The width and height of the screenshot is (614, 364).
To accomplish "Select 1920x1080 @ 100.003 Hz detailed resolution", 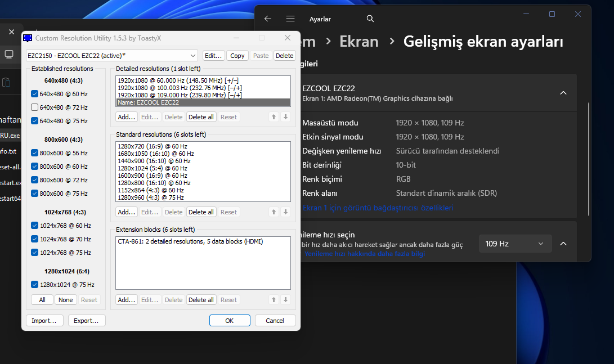I will (x=203, y=88).
